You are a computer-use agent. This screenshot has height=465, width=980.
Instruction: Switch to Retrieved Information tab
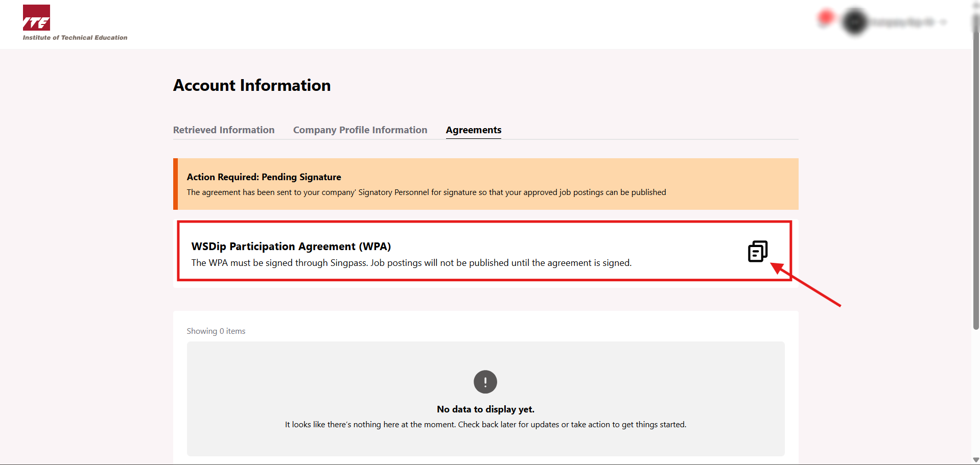(224, 130)
